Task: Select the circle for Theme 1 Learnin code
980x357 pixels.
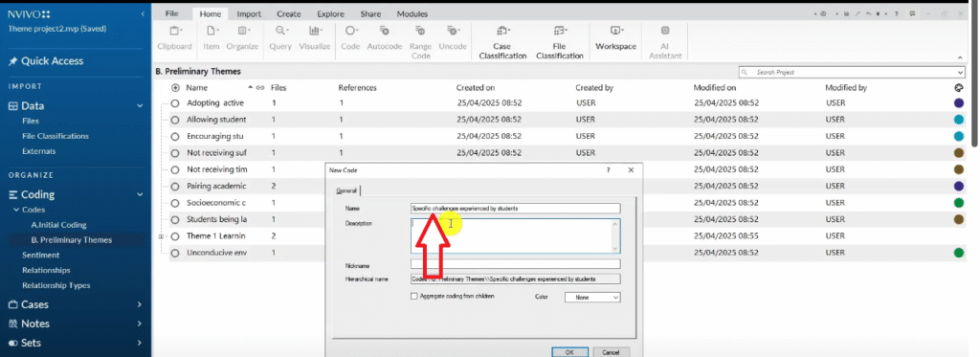Action: point(175,236)
